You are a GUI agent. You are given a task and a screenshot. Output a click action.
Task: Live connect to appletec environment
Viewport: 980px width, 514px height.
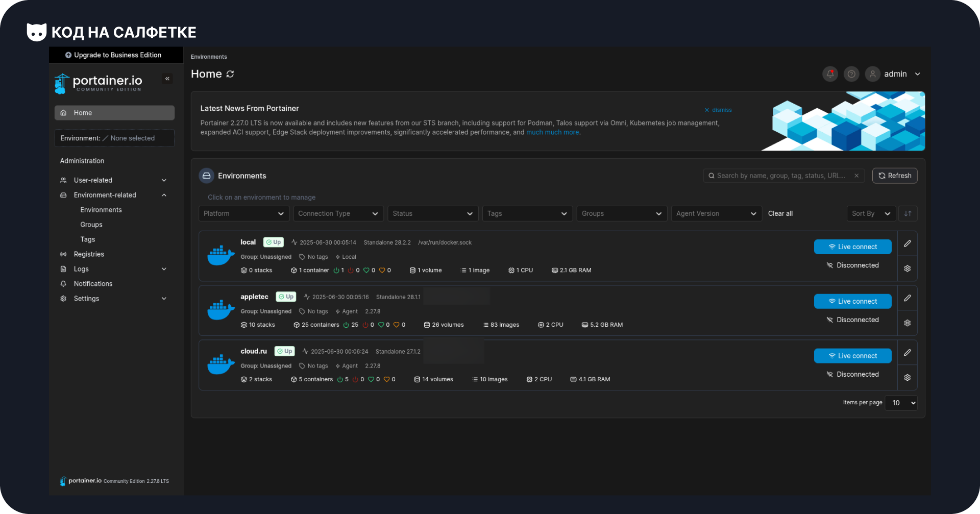tap(853, 301)
